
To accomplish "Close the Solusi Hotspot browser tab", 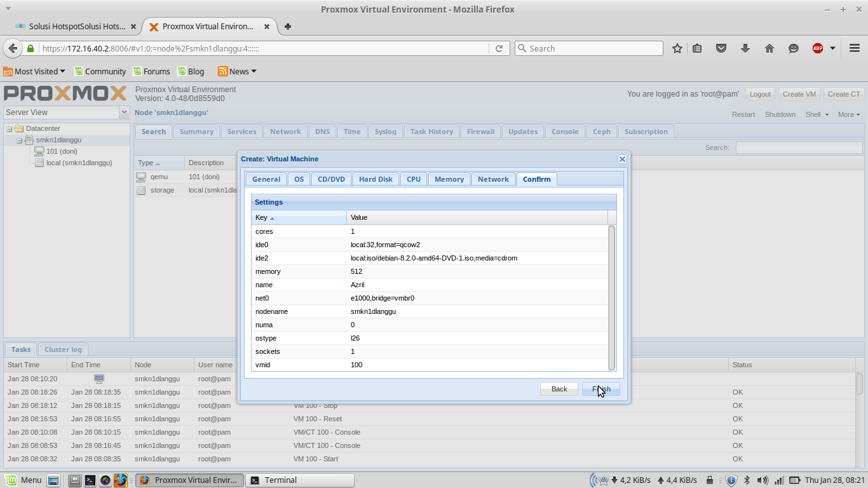I will coord(133,27).
